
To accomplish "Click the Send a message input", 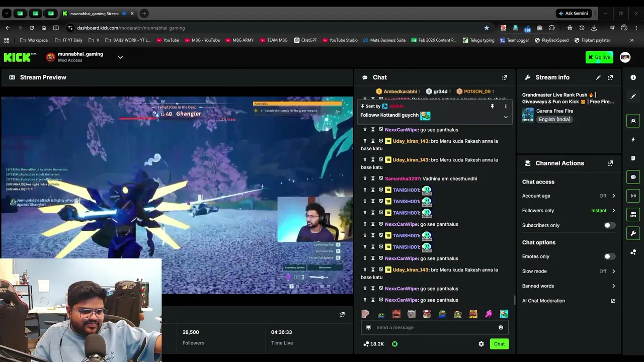I will 434,328.
